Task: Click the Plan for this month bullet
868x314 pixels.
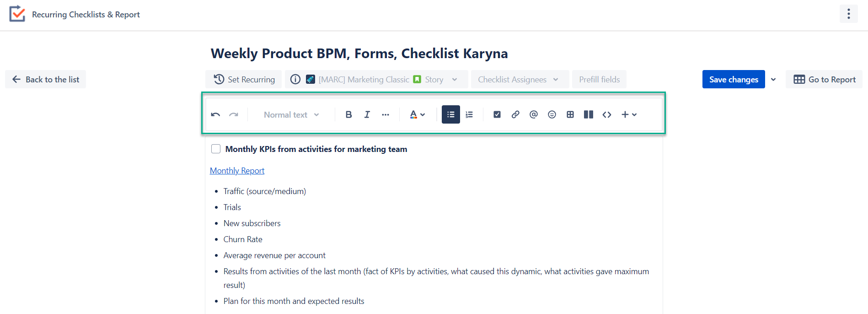Action: [294, 301]
